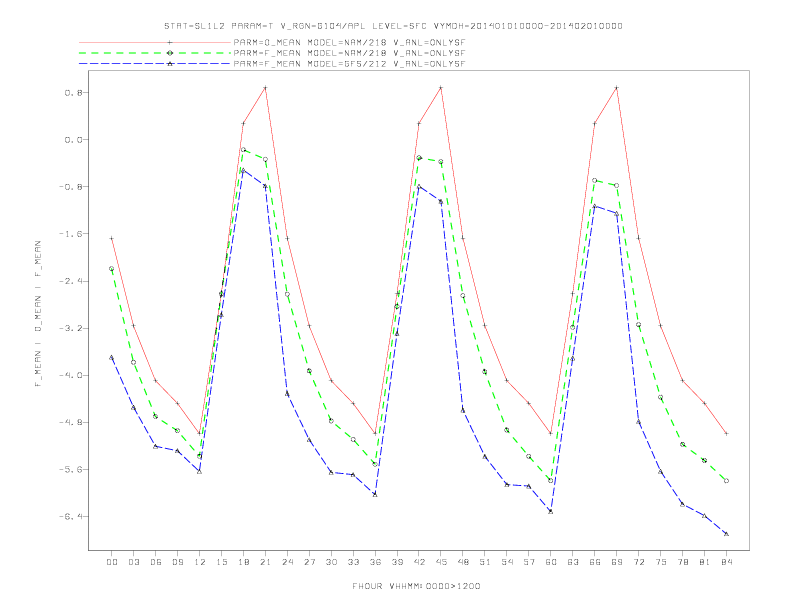Image resolution: width=792 pixels, height=612 pixels.
Task: Click the x-axis tick label 09
Action: 177,562
